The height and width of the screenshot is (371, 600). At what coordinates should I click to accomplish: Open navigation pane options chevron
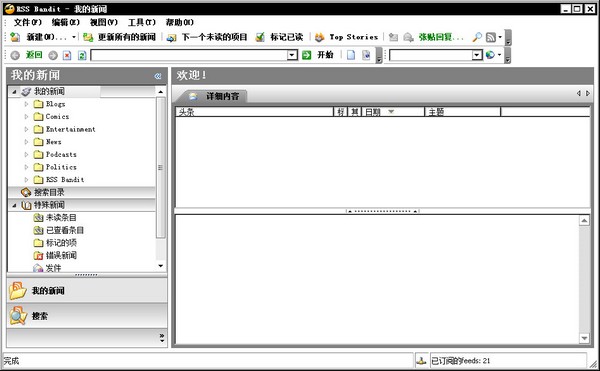coord(162,338)
